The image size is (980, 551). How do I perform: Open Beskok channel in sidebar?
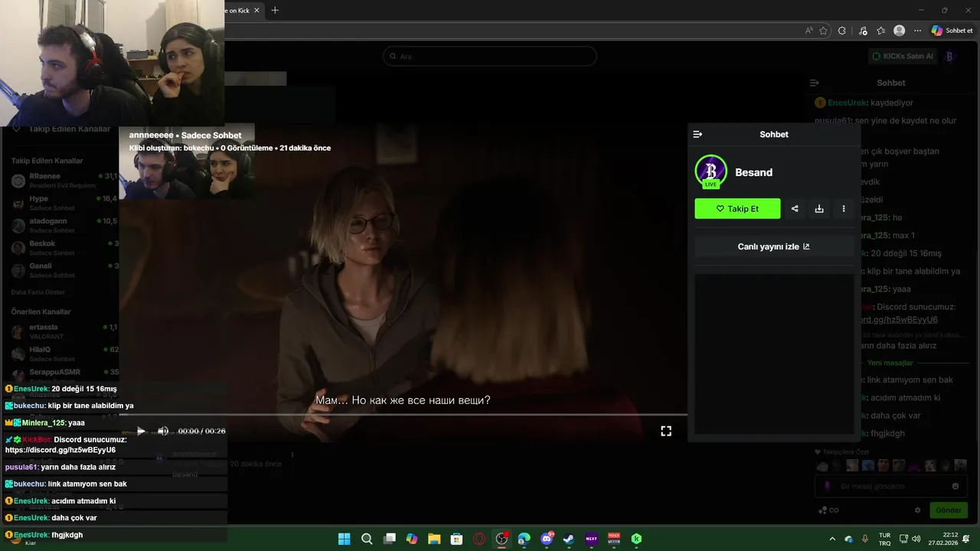(x=64, y=248)
